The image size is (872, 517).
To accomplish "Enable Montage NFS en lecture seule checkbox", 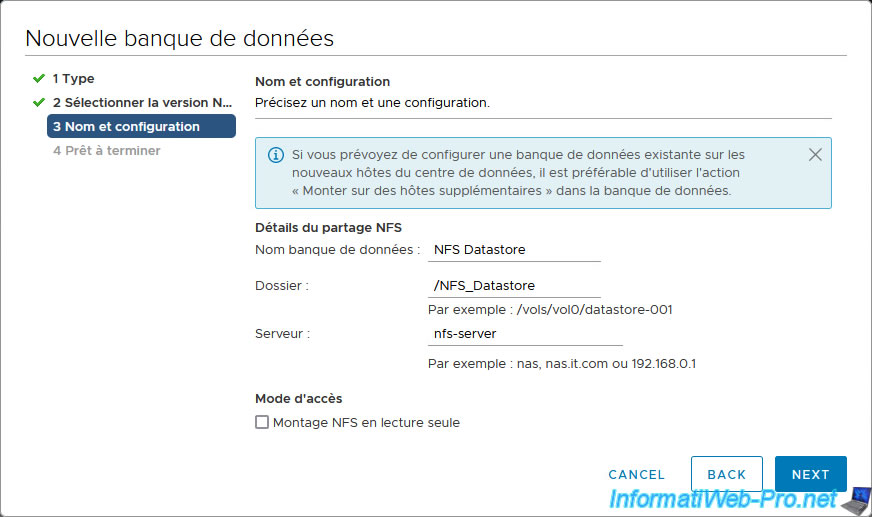I will pyautogui.click(x=262, y=422).
